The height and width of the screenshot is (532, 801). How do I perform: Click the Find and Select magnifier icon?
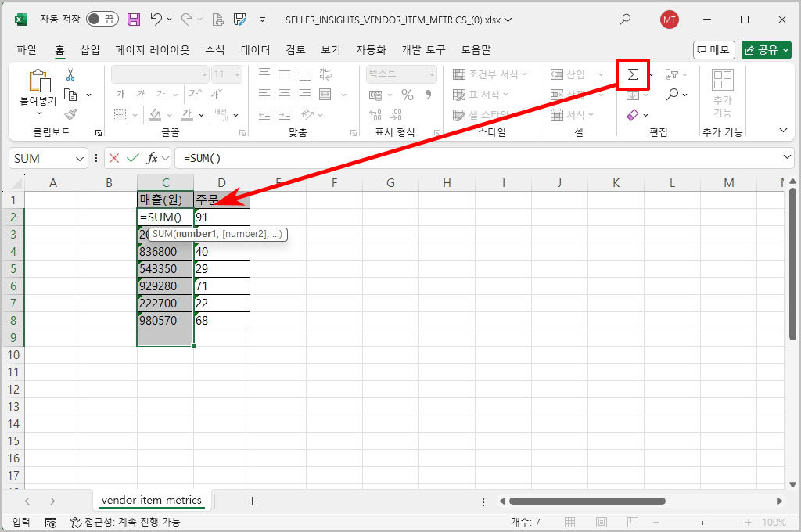(x=673, y=94)
